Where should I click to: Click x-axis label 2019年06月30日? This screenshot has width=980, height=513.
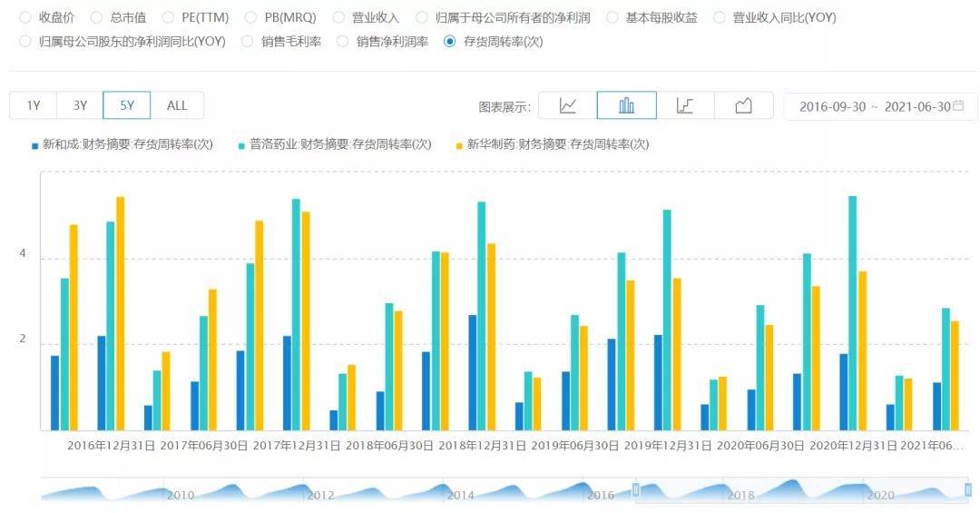575,446
